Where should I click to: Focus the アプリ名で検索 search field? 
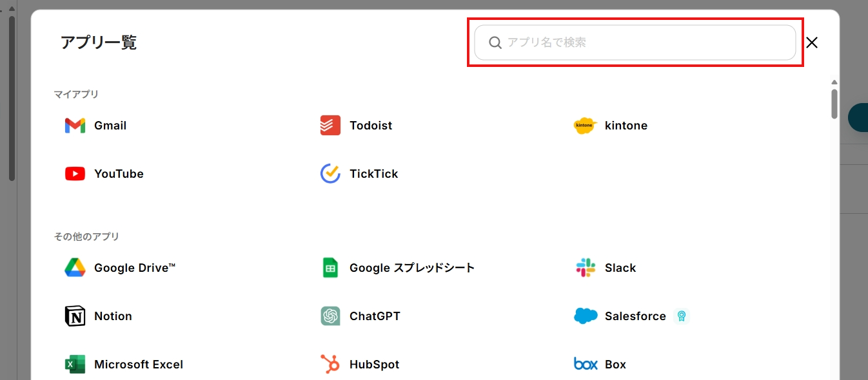[x=635, y=43]
